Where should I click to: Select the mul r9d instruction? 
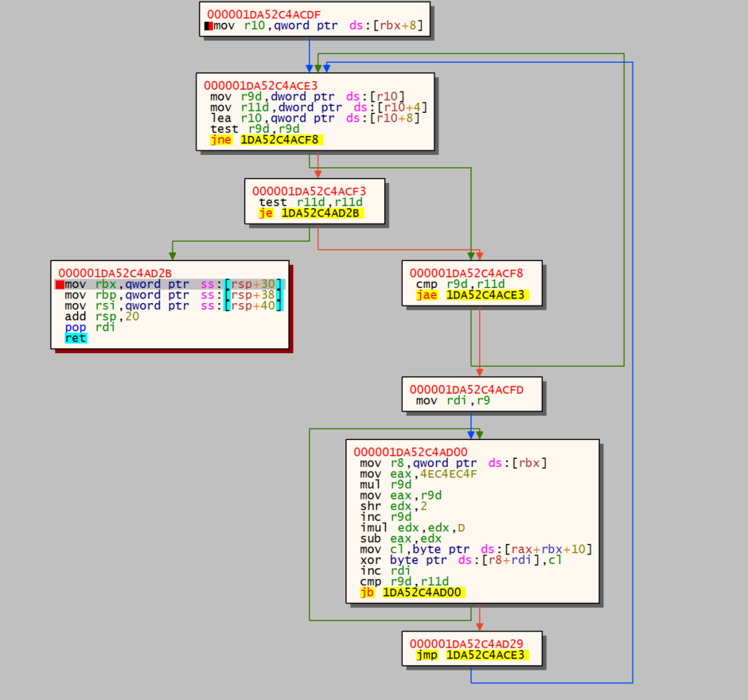[x=385, y=484]
